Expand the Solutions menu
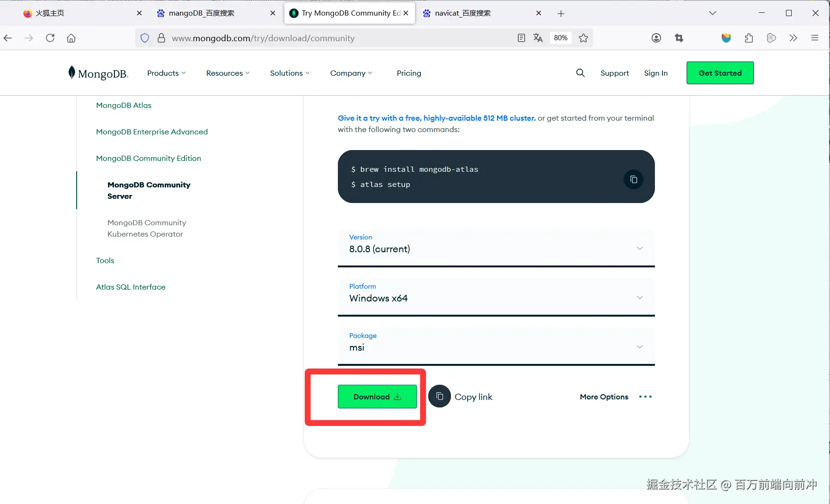The image size is (830, 504). click(290, 73)
